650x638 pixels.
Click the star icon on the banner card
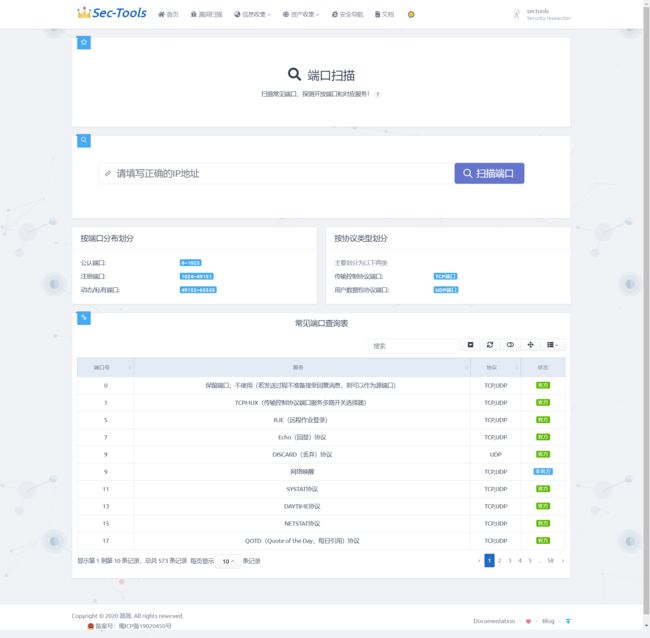[84, 42]
